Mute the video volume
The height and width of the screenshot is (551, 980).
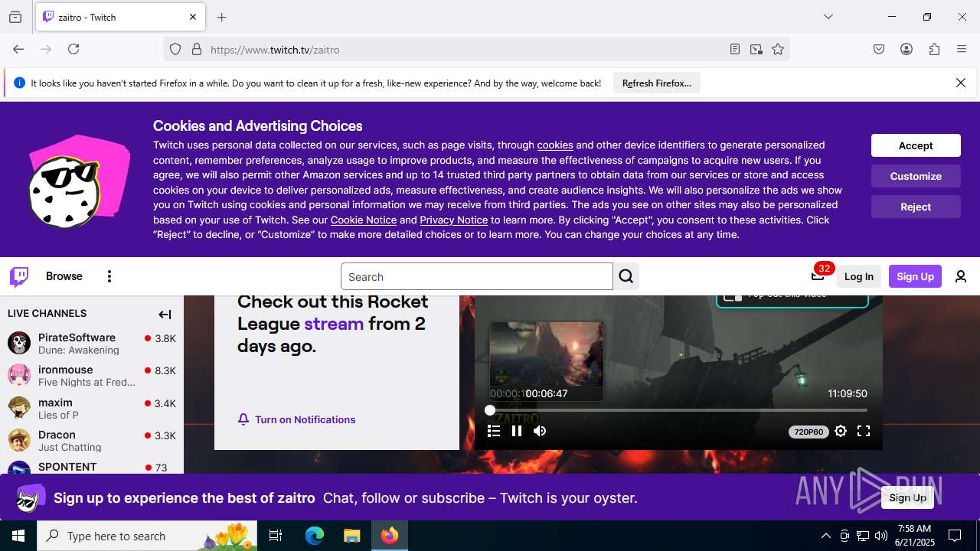pos(540,431)
